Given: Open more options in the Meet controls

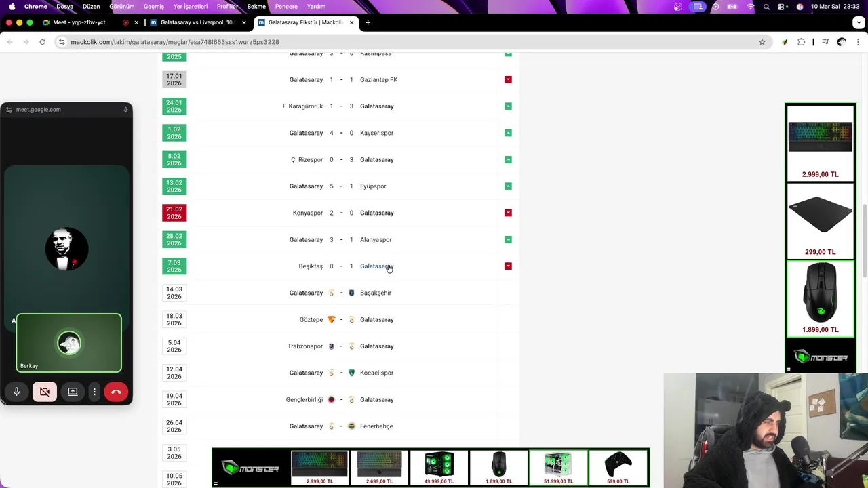Looking at the screenshot, I should point(94,392).
